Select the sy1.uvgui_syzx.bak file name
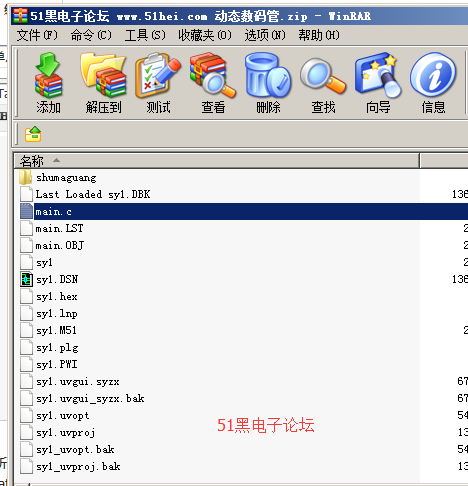 (90, 398)
